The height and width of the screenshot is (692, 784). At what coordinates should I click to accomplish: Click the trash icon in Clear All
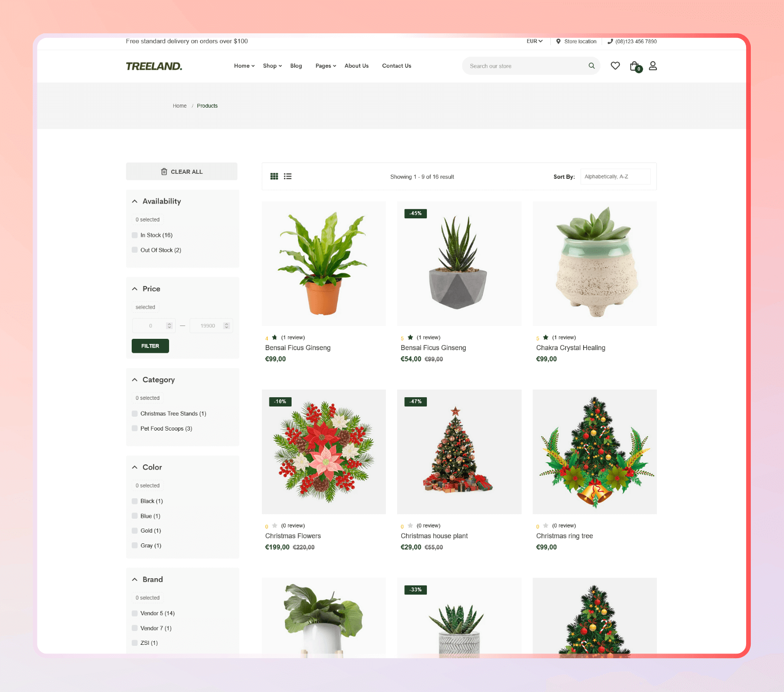tap(164, 172)
